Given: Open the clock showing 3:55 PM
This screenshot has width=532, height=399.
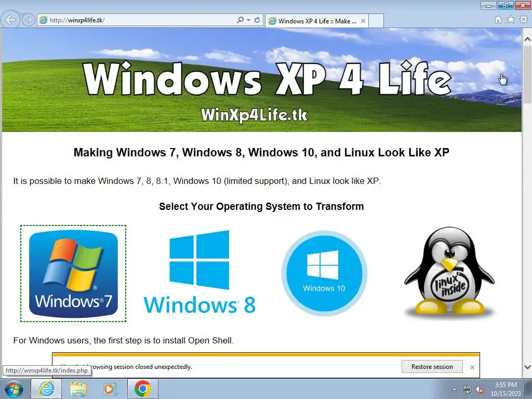Looking at the screenshot, I should pyautogui.click(x=506, y=389).
